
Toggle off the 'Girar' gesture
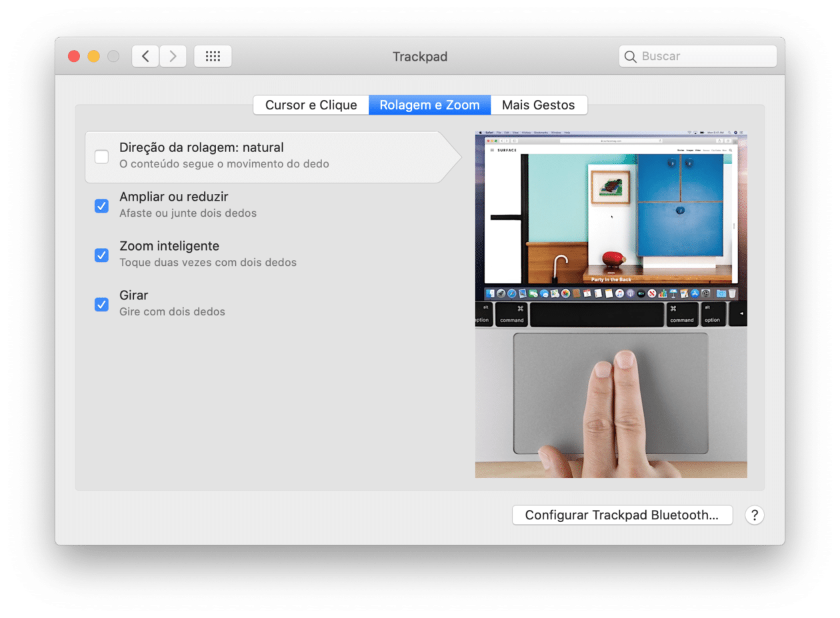101,304
